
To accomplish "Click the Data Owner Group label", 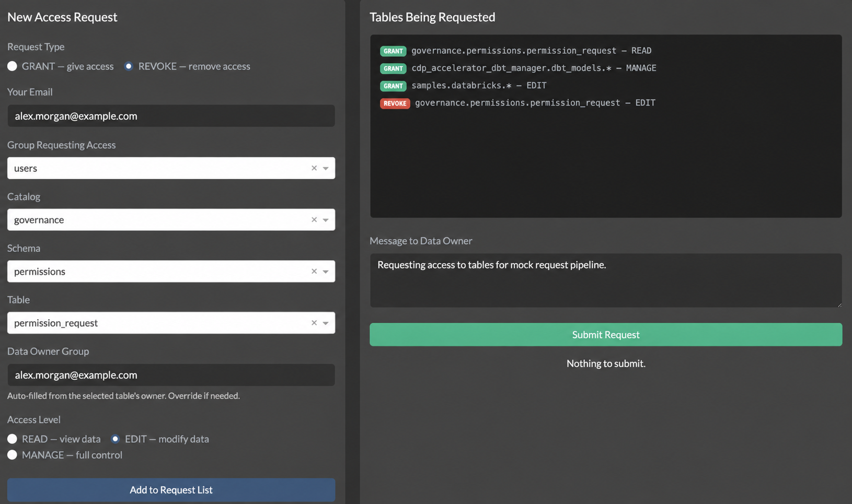I will coord(48,351).
